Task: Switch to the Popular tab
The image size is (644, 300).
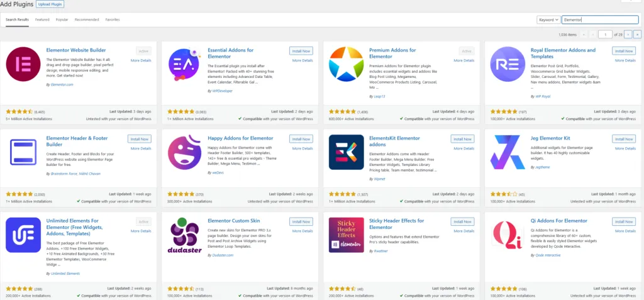Action: (62, 19)
